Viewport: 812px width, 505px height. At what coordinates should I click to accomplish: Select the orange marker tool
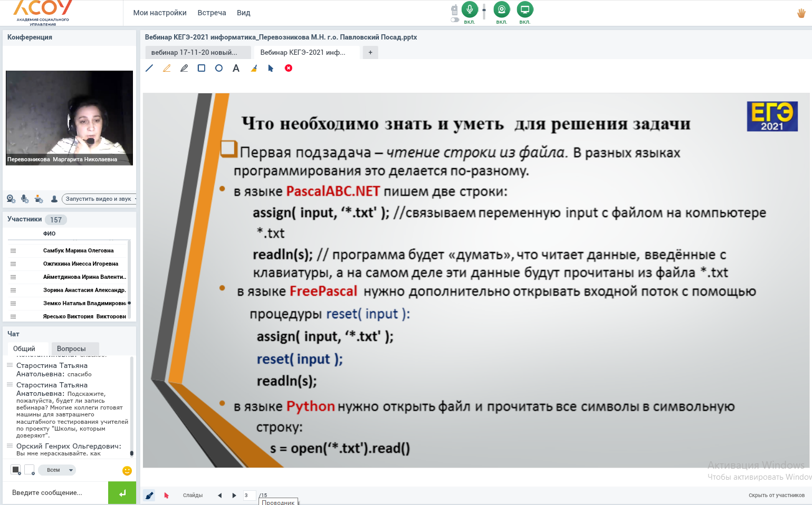pyautogui.click(x=167, y=68)
